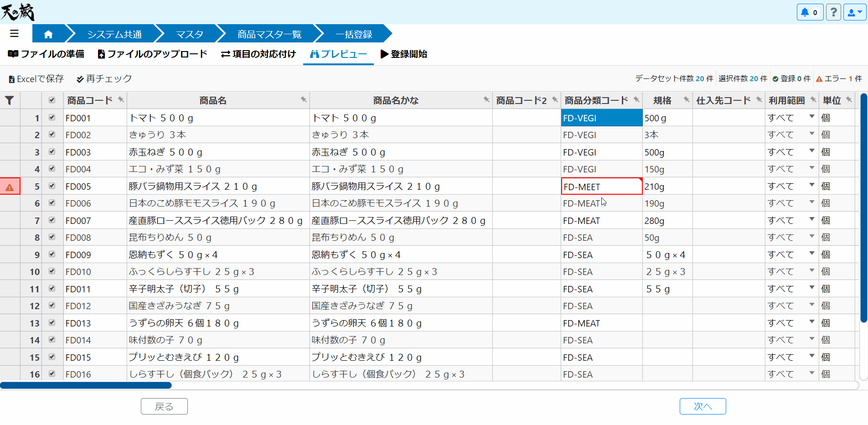Image resolution: width=868 pixels, height=425 pixels.
Task: Click the 登録 0件 status indicator
Action: (x=791, y=78)
